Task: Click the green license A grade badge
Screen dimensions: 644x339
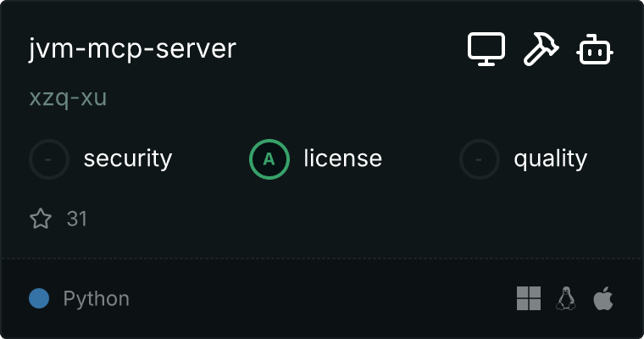Action: 269,158
